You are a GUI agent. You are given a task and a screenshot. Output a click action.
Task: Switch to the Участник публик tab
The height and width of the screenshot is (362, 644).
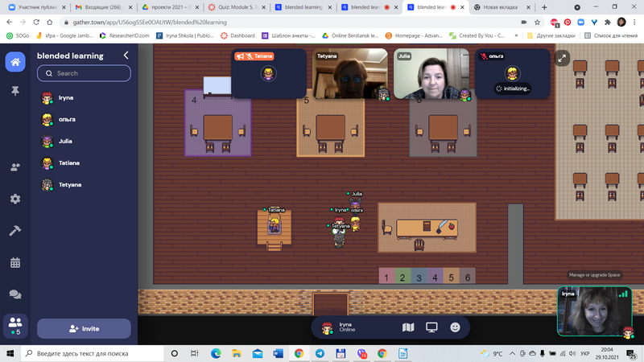(37, 7)
